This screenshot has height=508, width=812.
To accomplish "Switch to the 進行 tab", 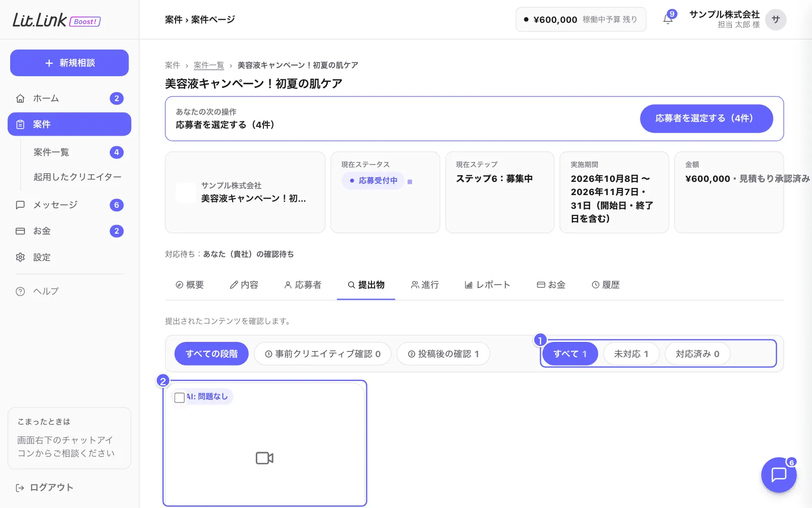I will [425, 285].
